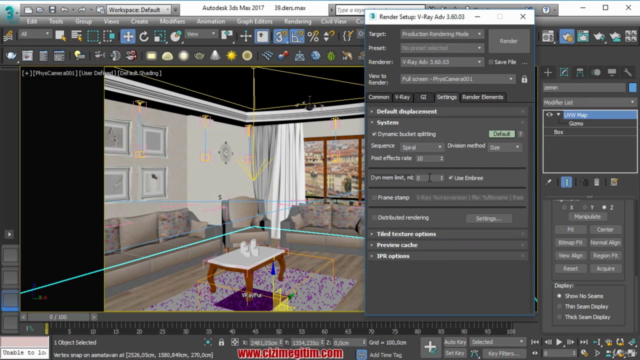This screenshot has height=360, width=640.
Task: Select the Move tool
Action: tap(128, 36)
